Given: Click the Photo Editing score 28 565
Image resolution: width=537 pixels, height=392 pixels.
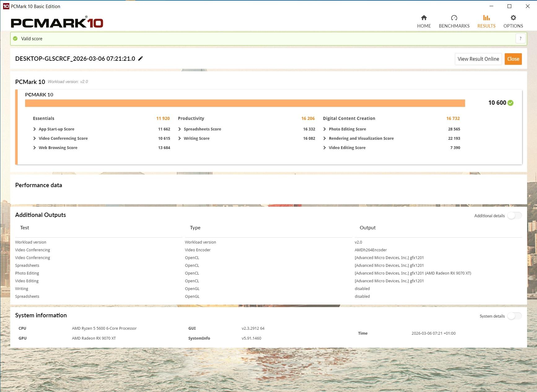Looking at the screenshot, I should click(x=454, y=129).
